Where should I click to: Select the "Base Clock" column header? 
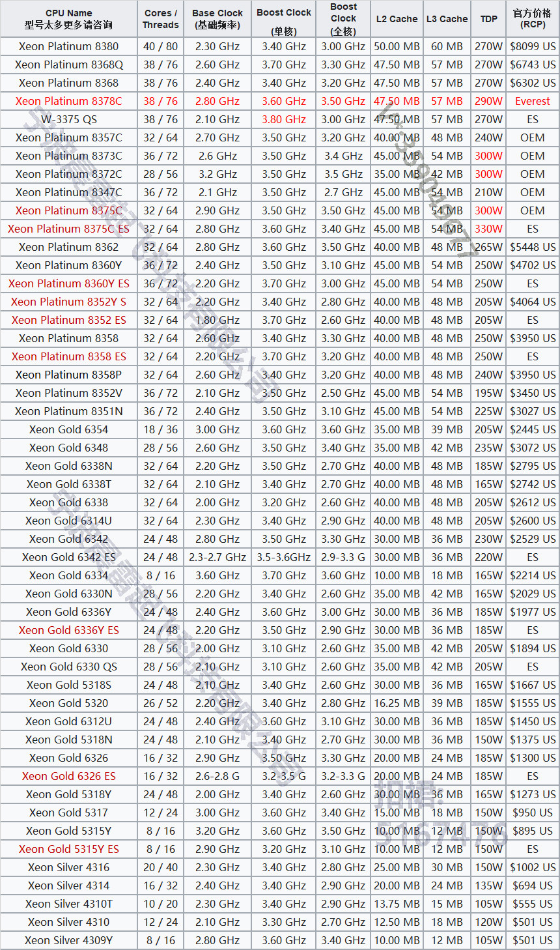pyautogui.click(x=217, y=19)
